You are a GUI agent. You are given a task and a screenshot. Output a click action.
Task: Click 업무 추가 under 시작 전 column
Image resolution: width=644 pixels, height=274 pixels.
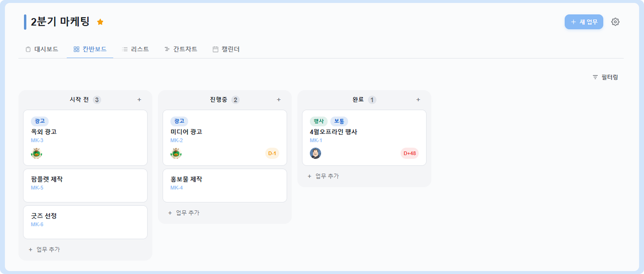pyautogui.click(x=44, y=249)
